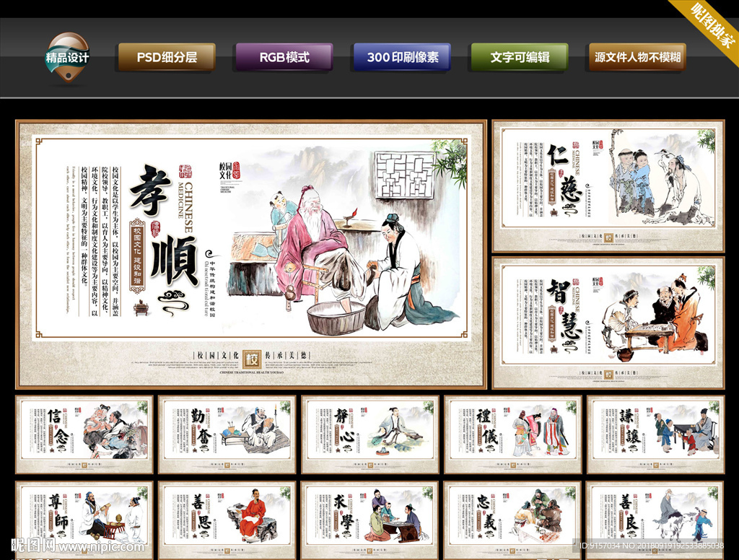Screen dimensions: 739x560
Task: Click the RGB模式 button
Action: coord(284,57)
